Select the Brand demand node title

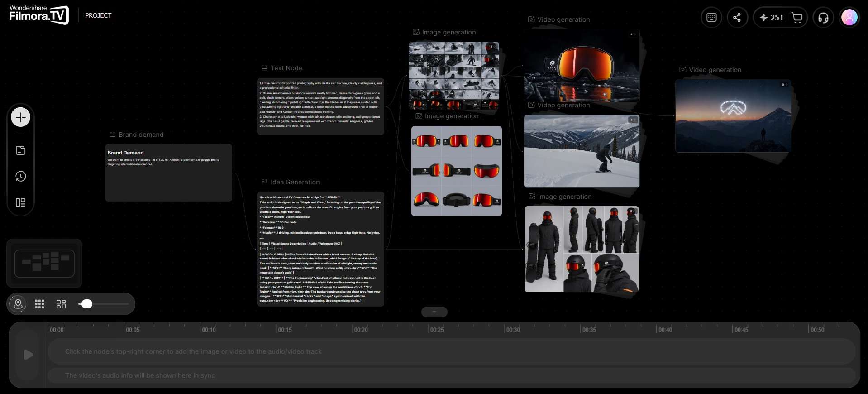(x=141, y=135)
